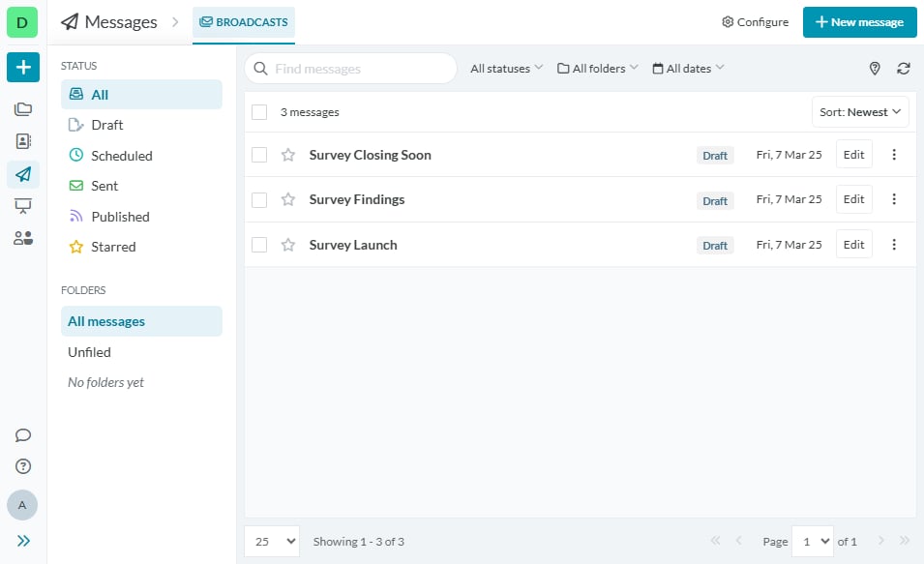Image resolution: width=924 pixels, height=564 pixels.
Task: Open the 25 per page dropdown
Action: tap(272, 541)
